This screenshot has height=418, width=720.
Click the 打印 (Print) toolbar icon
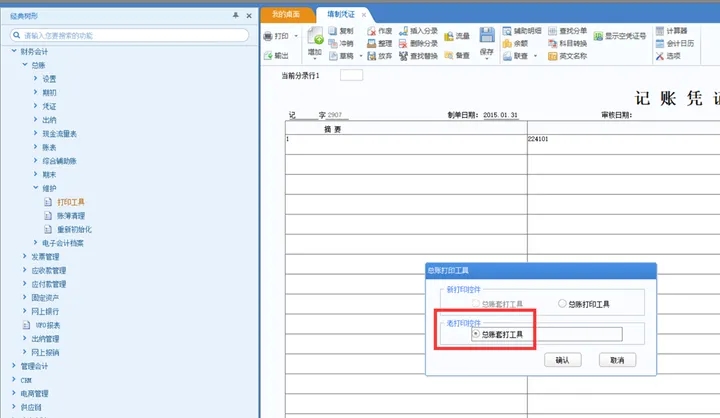(268, 36)
